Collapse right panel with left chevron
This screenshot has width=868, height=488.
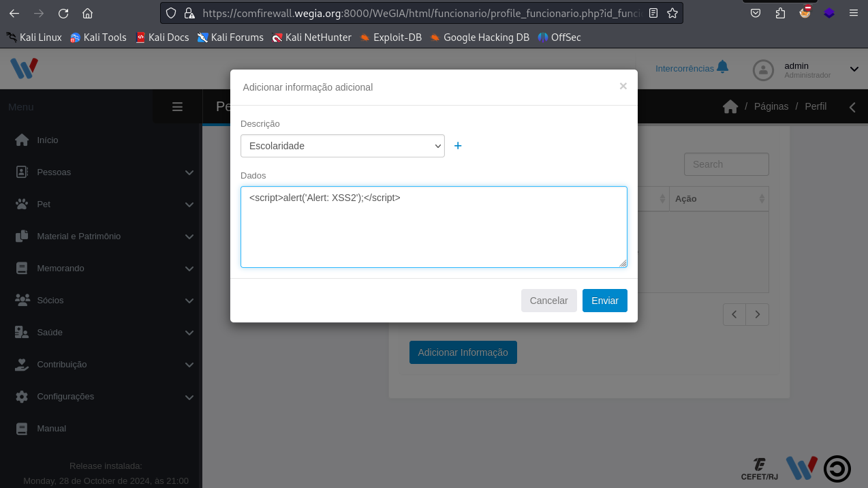[852, 107]
